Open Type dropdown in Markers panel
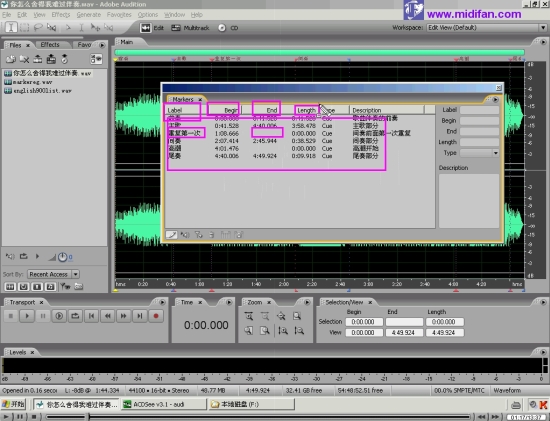The width and height of the screenshot is (550, 421). [495, 153]
